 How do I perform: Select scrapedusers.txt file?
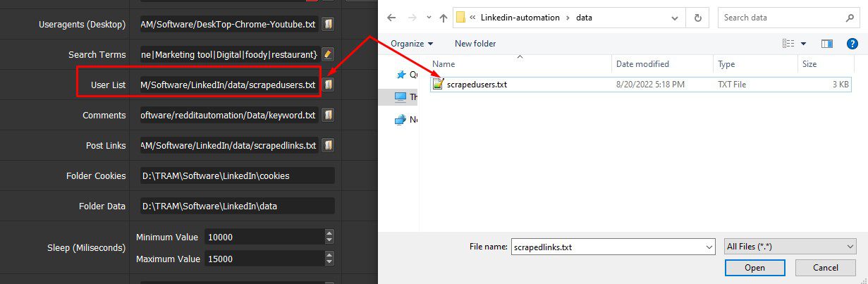[477, 85]
